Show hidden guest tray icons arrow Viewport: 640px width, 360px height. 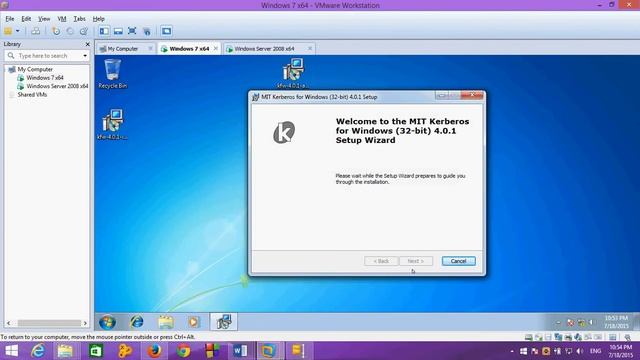558,323
